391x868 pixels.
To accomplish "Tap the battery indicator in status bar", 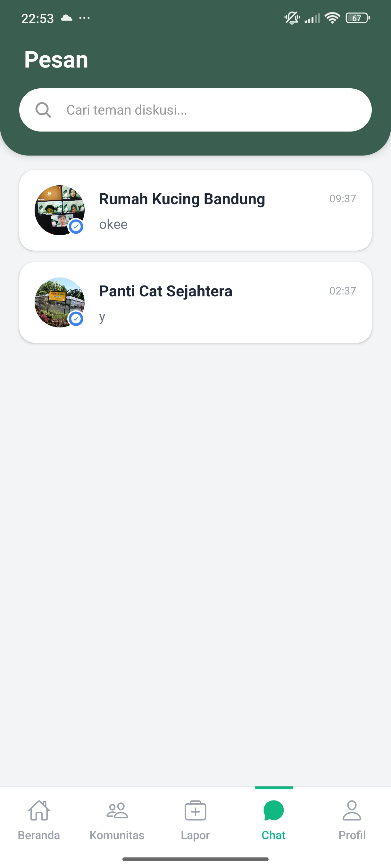I will (357, 18).
